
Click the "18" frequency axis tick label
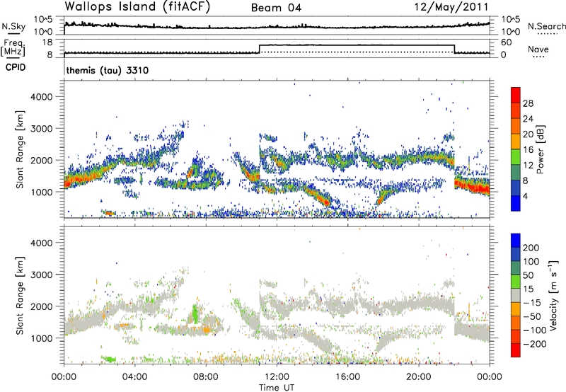[x=47, y=42]
